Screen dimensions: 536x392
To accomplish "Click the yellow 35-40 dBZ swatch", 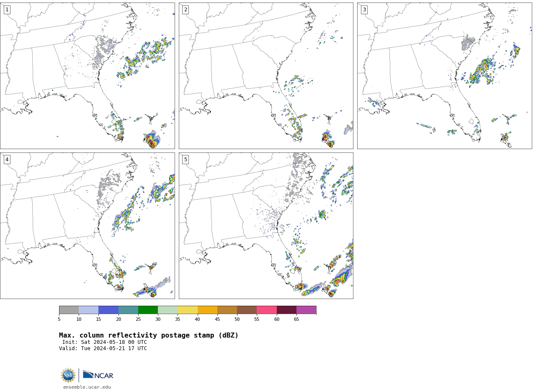I will point(188,310).
